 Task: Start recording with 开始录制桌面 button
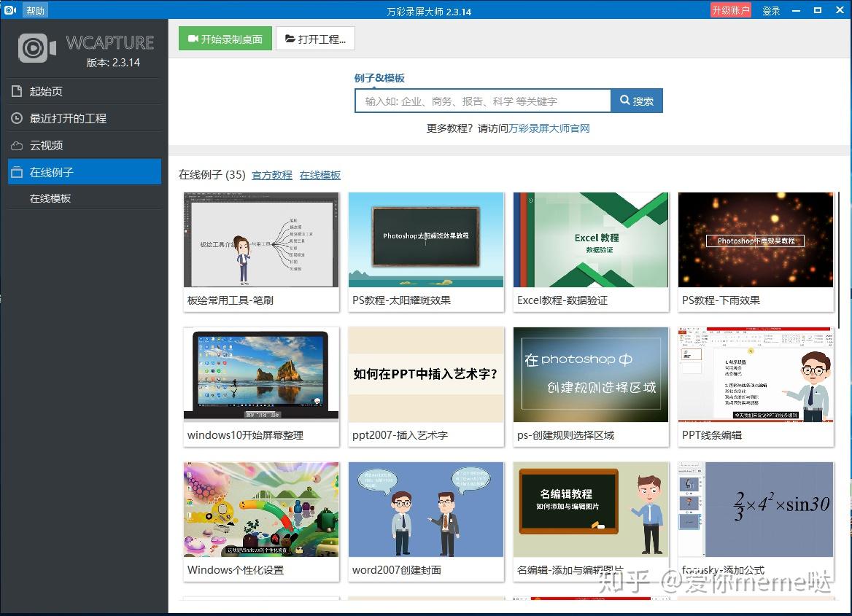tap(225, 39)
